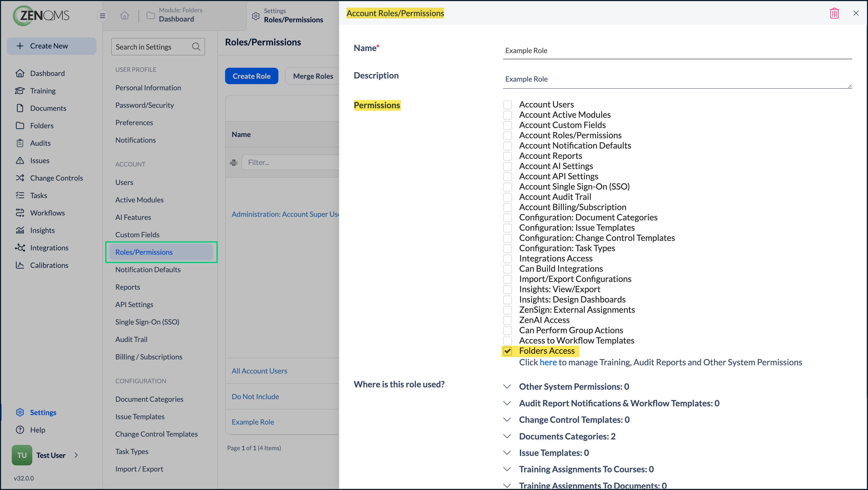
Task: Enable the ZenAI Access checkbox
Action: tap(508, 320)
